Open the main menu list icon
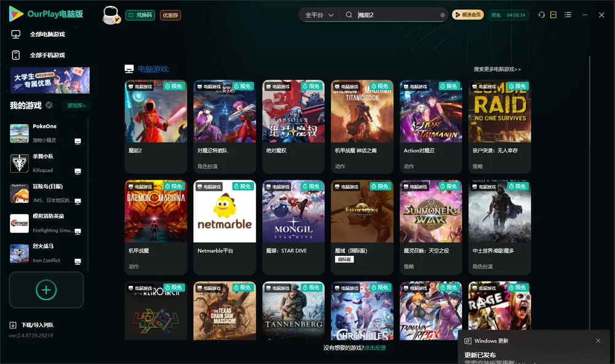 tap(568, 15)
